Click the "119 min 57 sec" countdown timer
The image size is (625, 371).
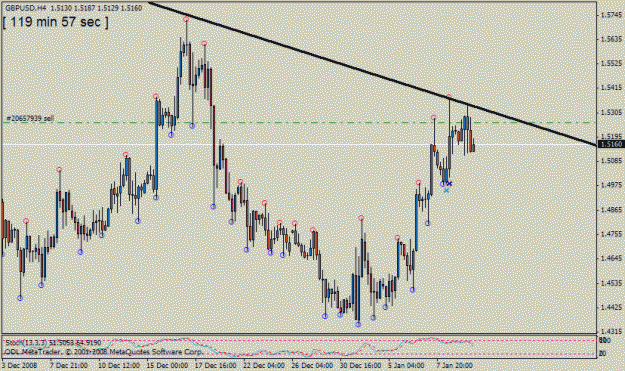click(55, 22)
